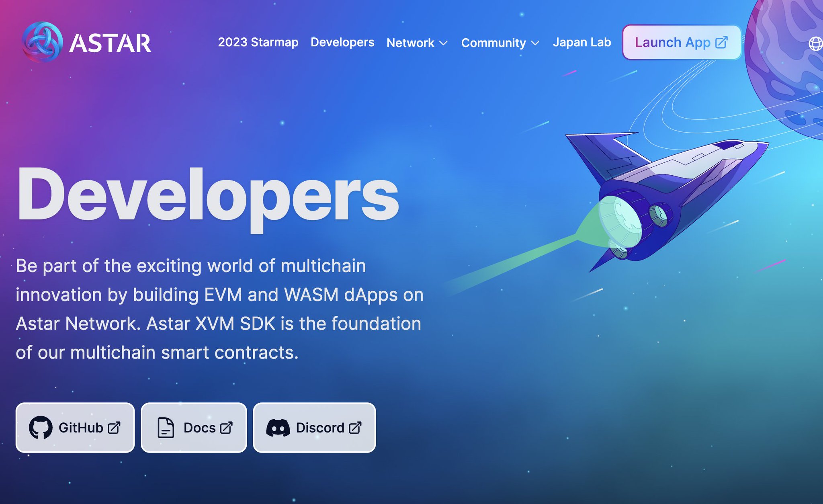
Task: Expand the Network dropdown chevron
Action: click(443, 43)
